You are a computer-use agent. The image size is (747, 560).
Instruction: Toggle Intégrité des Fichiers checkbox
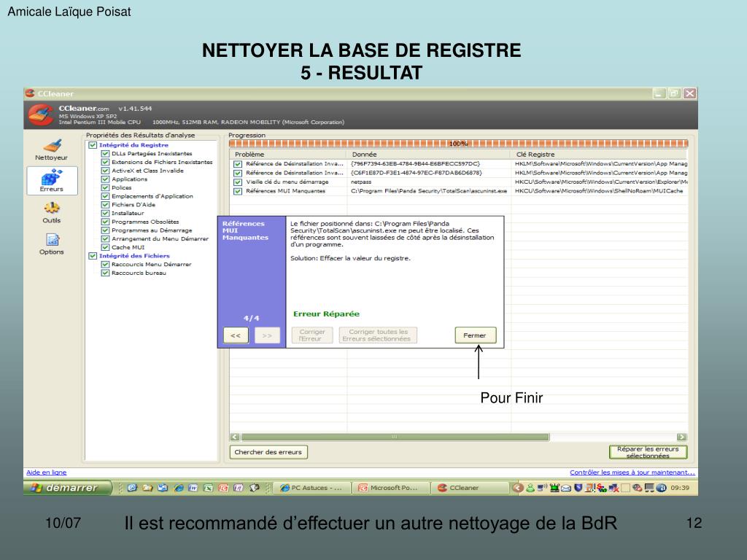[x=93, y=256]
